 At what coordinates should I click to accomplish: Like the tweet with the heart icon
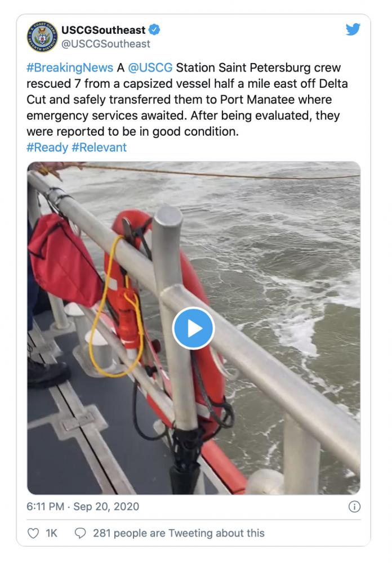[33, 533]
